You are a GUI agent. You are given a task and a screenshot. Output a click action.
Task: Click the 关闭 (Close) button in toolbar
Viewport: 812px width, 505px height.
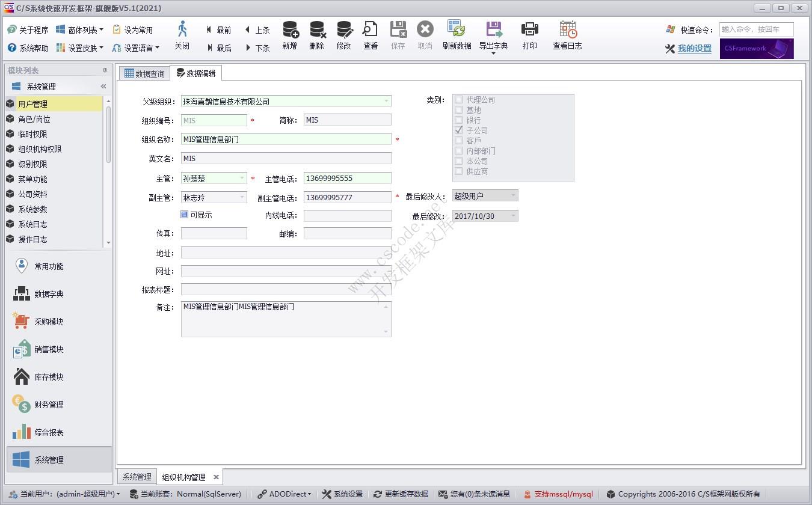point(182,35)
